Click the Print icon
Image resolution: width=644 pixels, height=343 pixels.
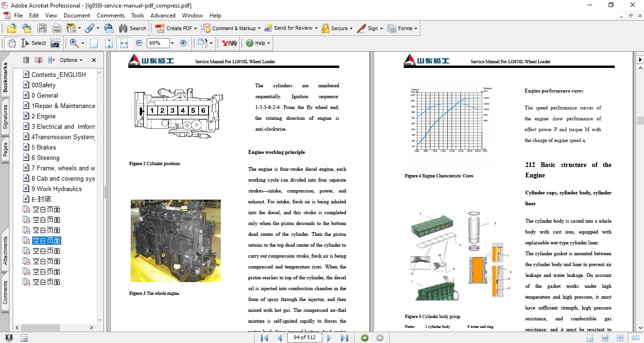57,28
